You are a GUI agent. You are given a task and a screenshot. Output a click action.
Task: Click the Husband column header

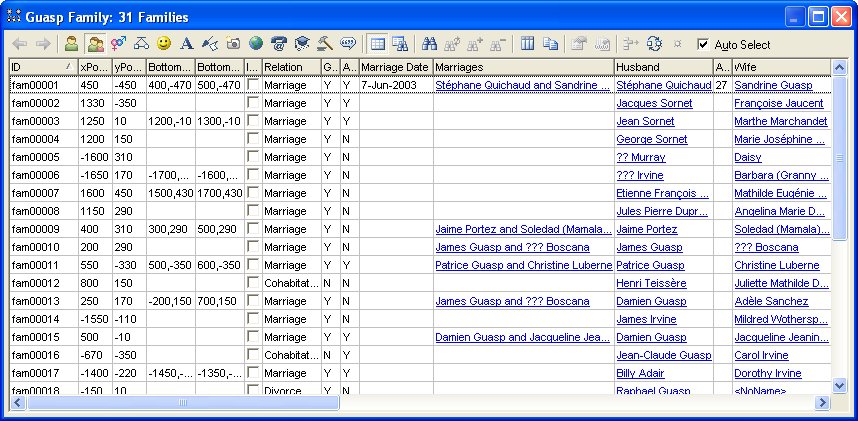[x=662, y=67]
